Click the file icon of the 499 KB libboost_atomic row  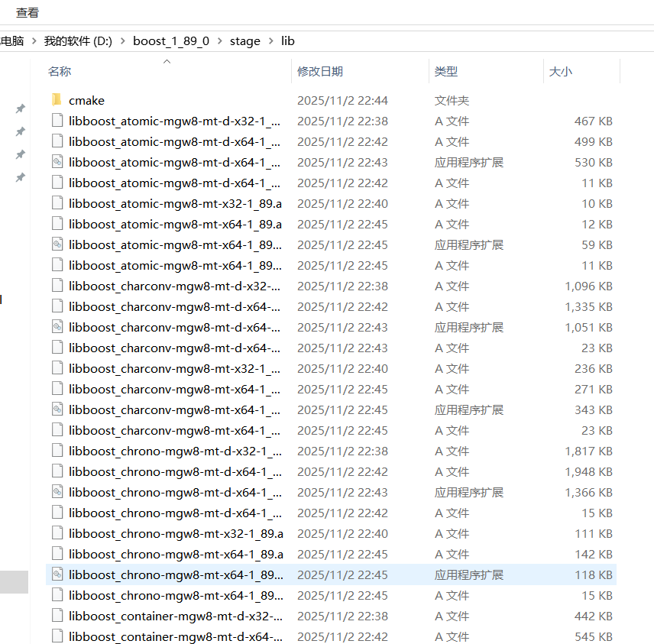57,141
